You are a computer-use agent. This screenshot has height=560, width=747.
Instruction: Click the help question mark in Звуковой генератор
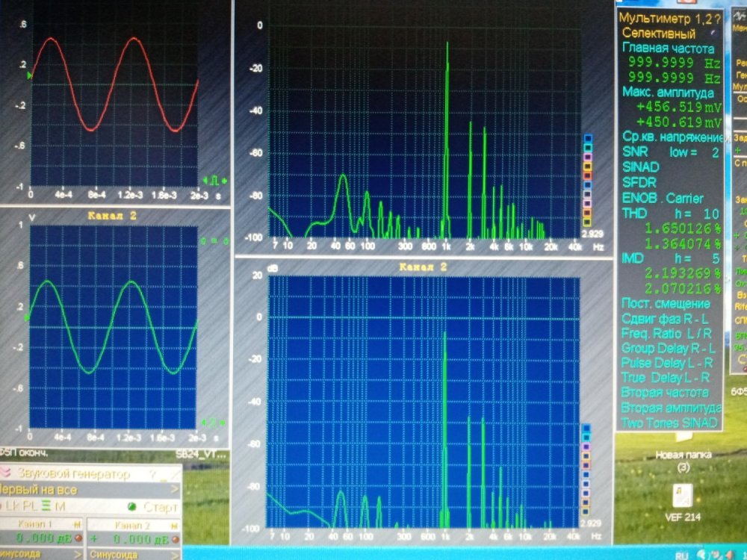(151, 474)
